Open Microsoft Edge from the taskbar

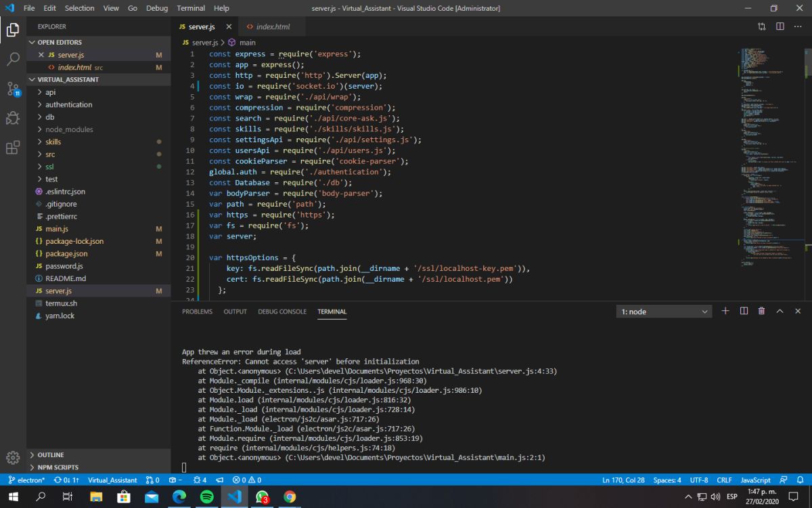pos(179,496)
